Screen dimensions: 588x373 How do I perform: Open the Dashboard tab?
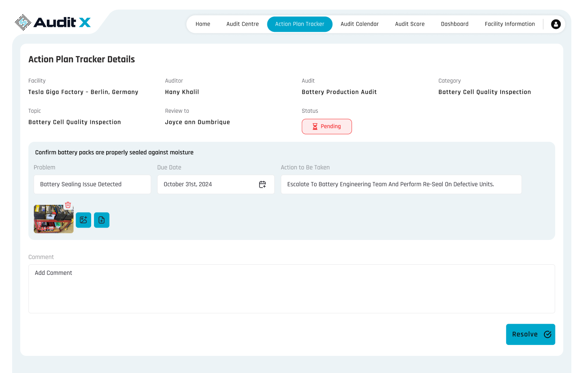[x=455, y=24]
